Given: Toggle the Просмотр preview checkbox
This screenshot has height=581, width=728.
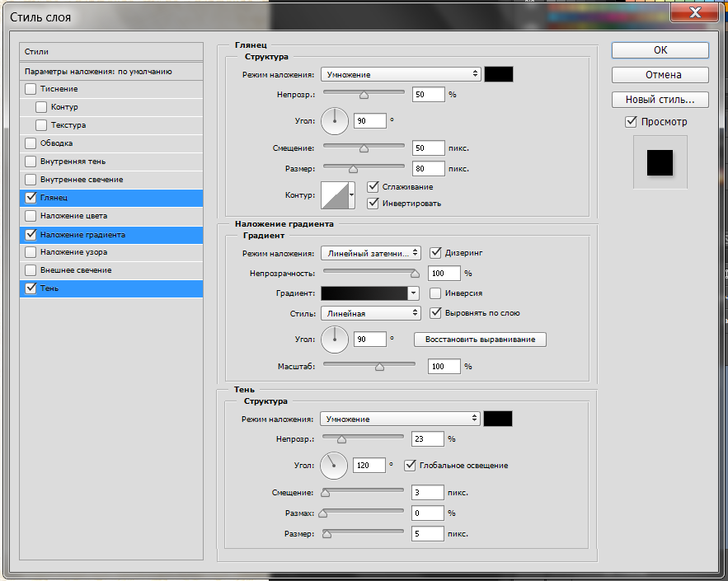Looking at the screenshot, I should 632,122.
